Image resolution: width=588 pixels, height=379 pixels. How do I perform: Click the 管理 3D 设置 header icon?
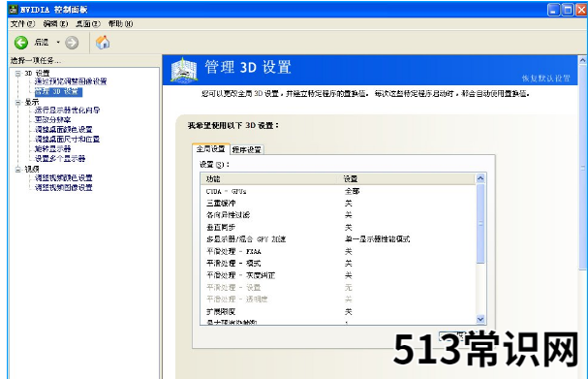pyautogui.click(x=184, y=70)
